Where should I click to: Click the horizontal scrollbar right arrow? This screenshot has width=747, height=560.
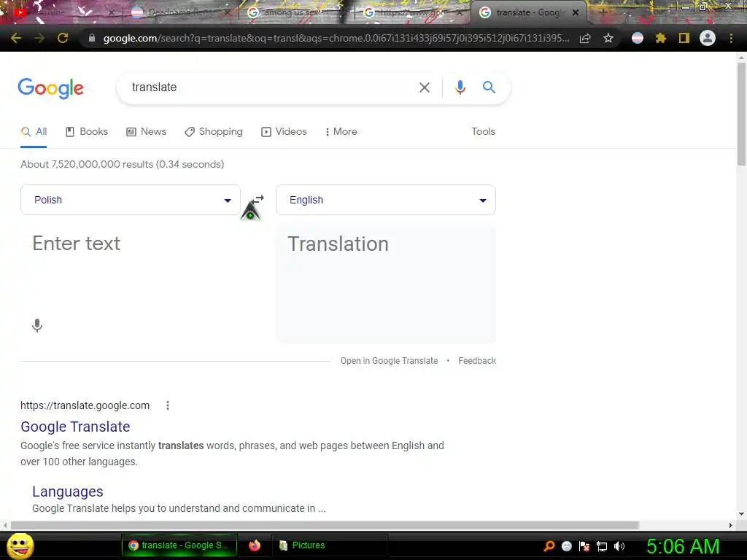[730, 525]
